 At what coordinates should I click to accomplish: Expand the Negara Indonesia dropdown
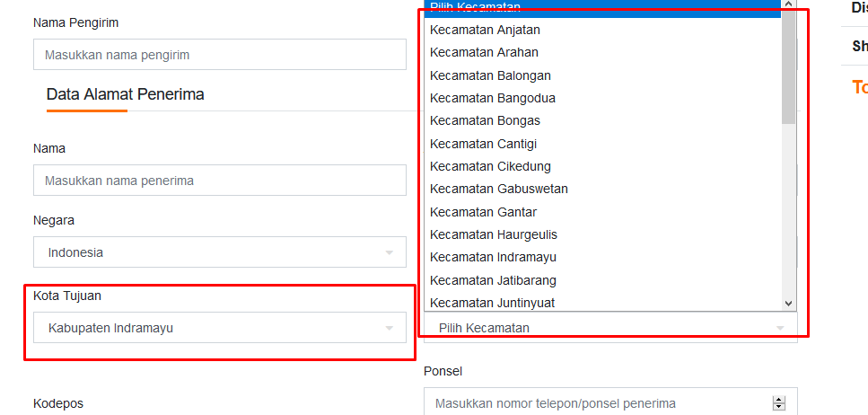pos(219,252)
